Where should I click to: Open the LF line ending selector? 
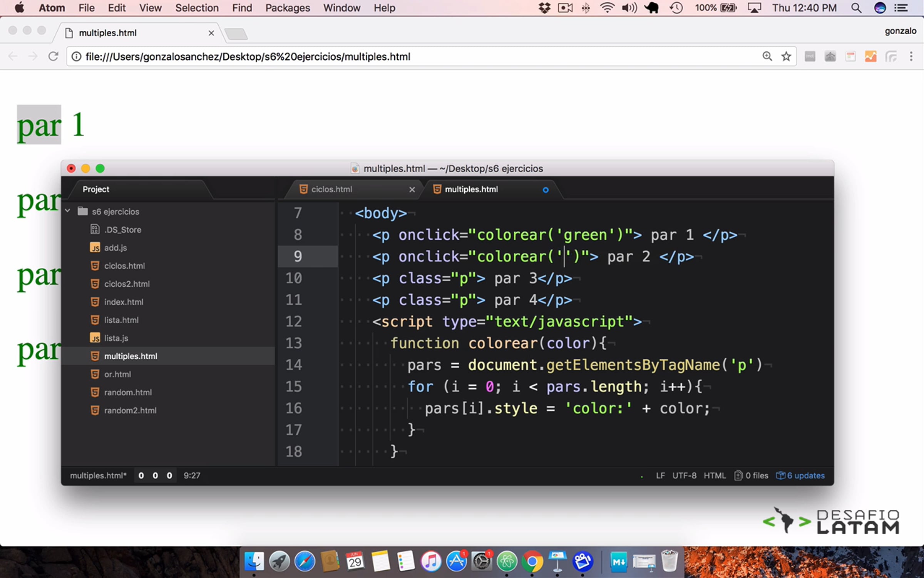point(660,476)
